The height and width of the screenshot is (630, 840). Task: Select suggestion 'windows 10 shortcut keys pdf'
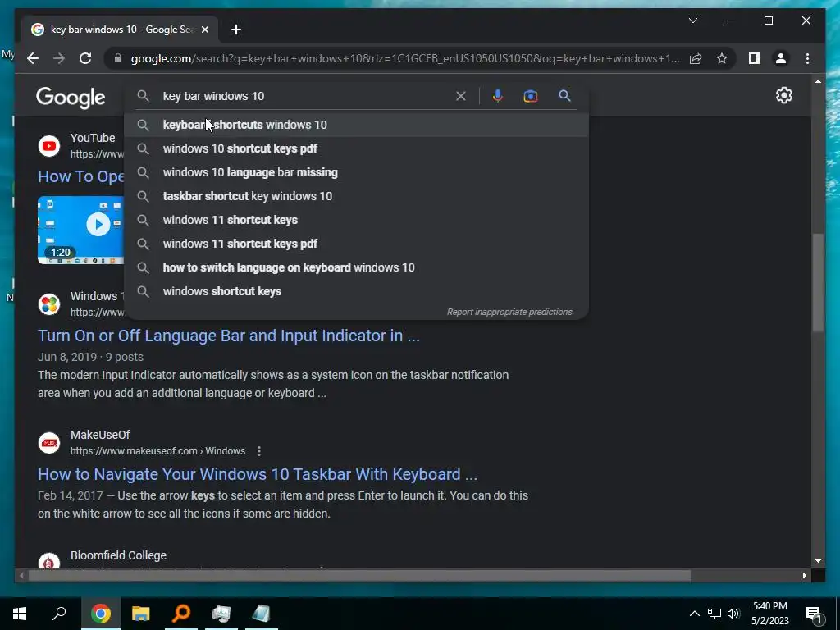[356, 148]
